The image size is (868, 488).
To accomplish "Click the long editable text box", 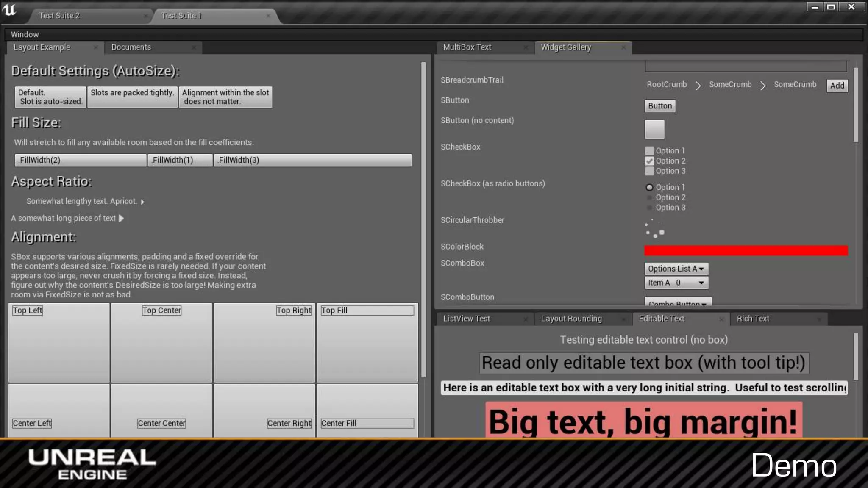I will (643, 388).
